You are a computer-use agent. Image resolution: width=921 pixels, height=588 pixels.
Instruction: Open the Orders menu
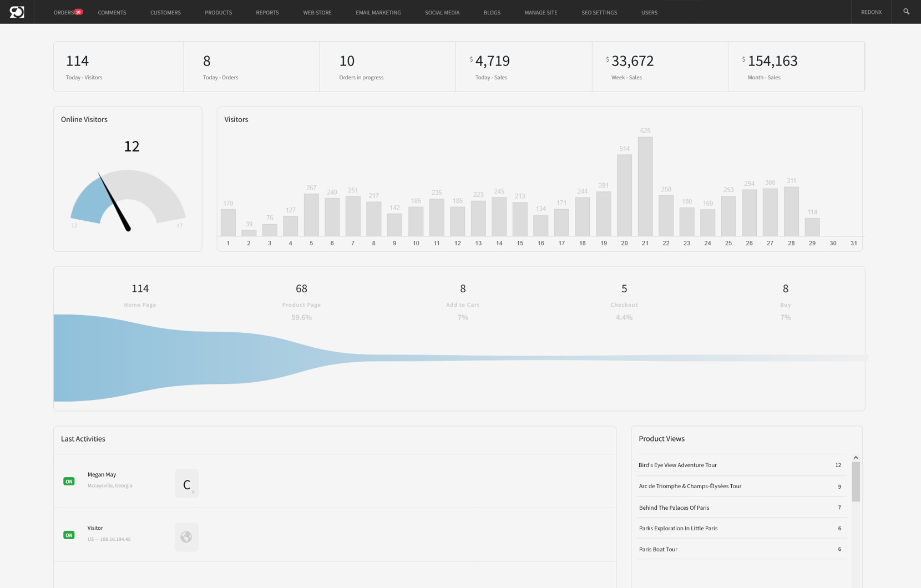pos(63,12)
